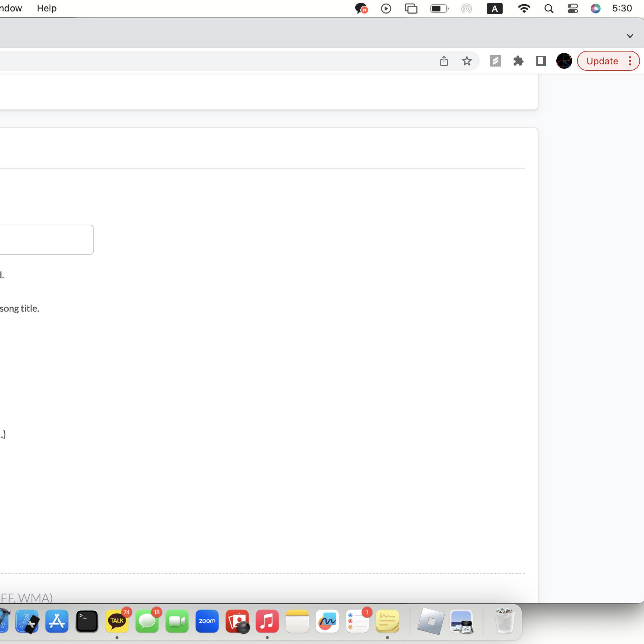Open the AirDrop menu bar icon

(466, 8)
